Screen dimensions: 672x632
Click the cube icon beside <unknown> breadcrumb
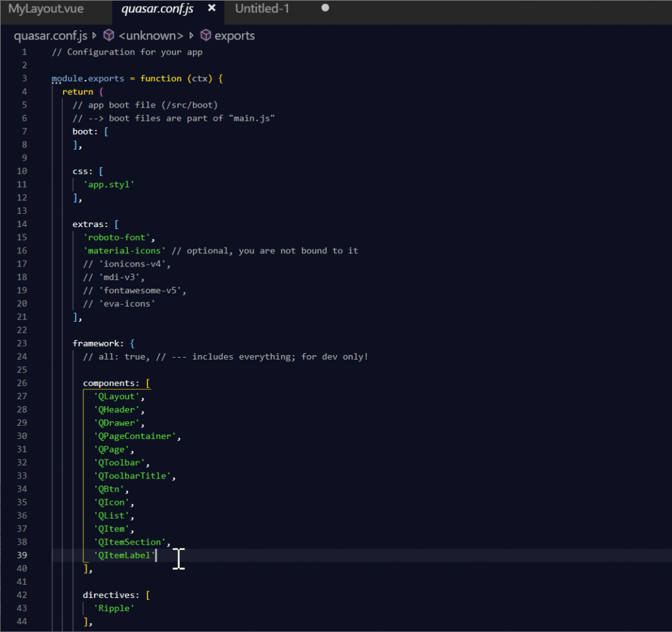pyautogui.click(x=109, y=35)
